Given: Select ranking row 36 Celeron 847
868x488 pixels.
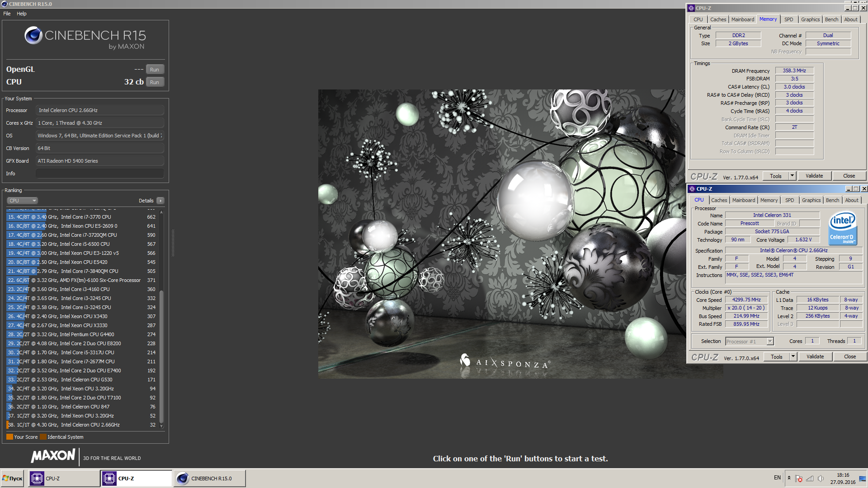Looking at the screenshot, I should [82, 407].
